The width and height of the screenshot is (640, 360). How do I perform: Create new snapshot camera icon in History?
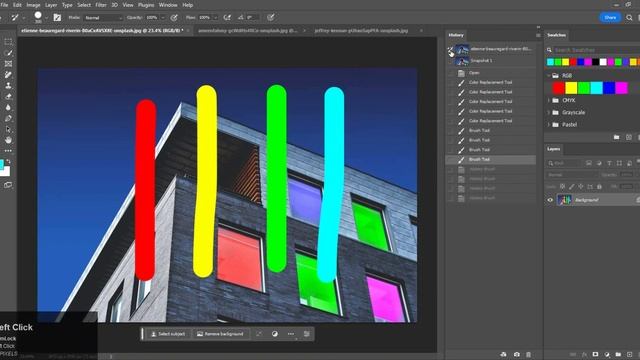click(x=516, y=354)
